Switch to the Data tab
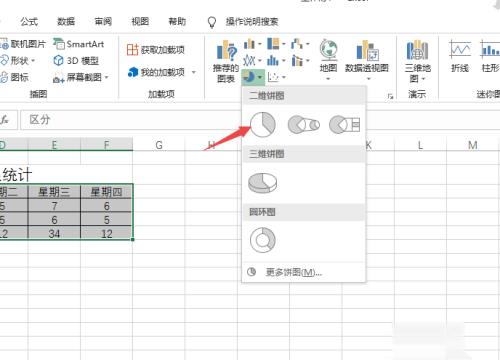Viewport: 500px width, 360px height. [66, 22]
